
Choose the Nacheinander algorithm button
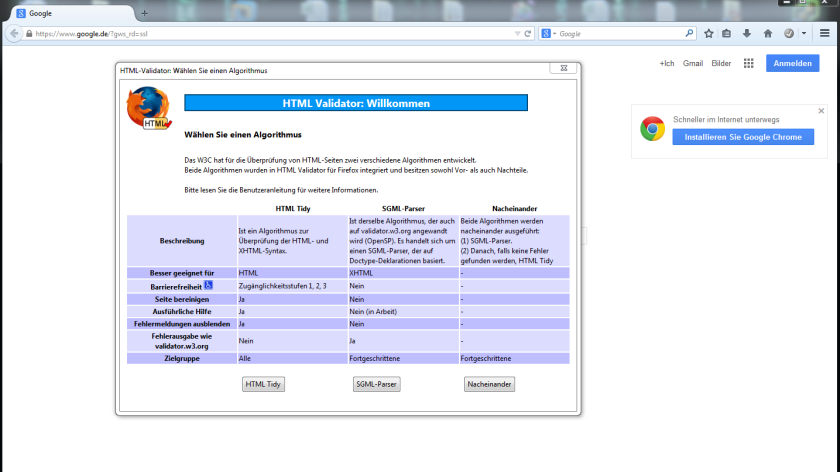[x=489, y=384]
